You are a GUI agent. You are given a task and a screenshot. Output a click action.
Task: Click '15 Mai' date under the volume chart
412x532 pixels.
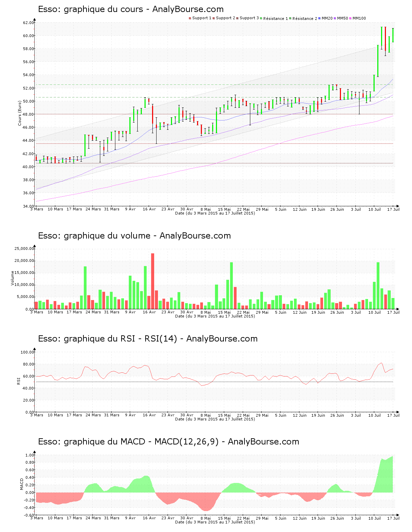click(225, 312)
